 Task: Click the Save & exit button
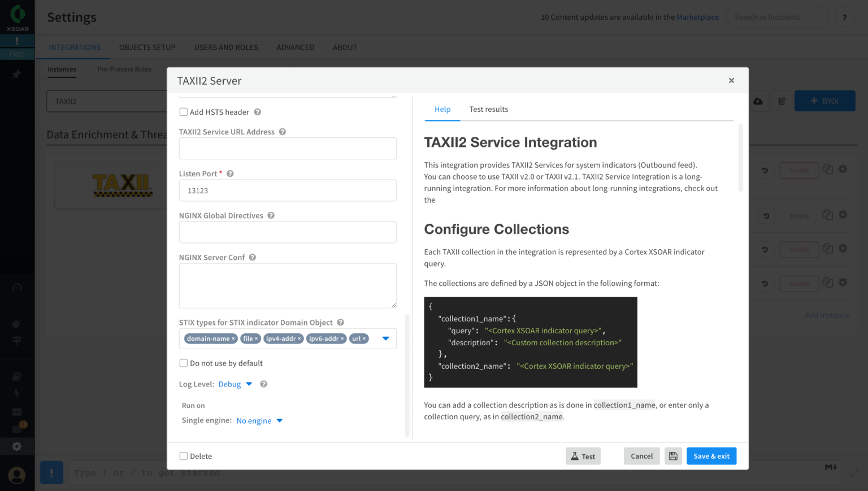711,456
